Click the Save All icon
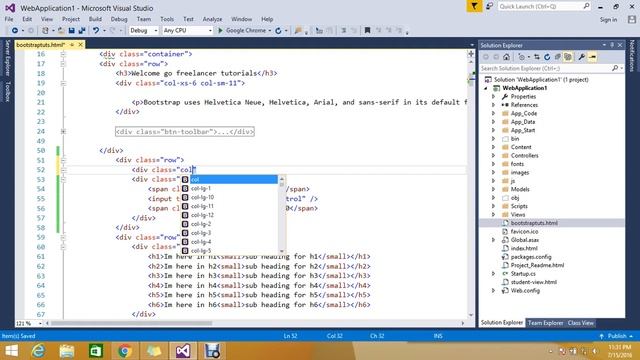 [82, 31]
